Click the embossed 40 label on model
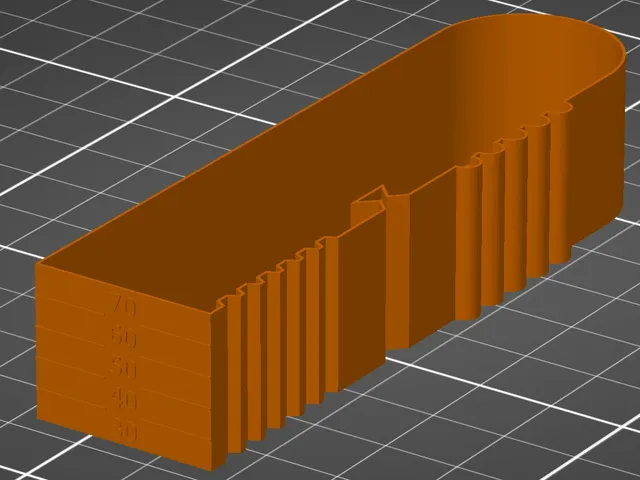Viewport: 640px width, 480px height. coord(124,400)
